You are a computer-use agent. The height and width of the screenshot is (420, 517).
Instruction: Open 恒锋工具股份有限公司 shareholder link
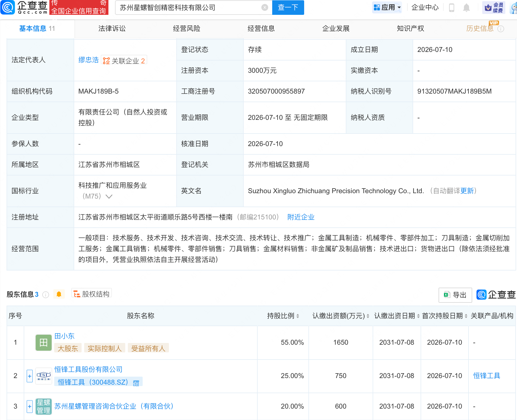point(88,369)
